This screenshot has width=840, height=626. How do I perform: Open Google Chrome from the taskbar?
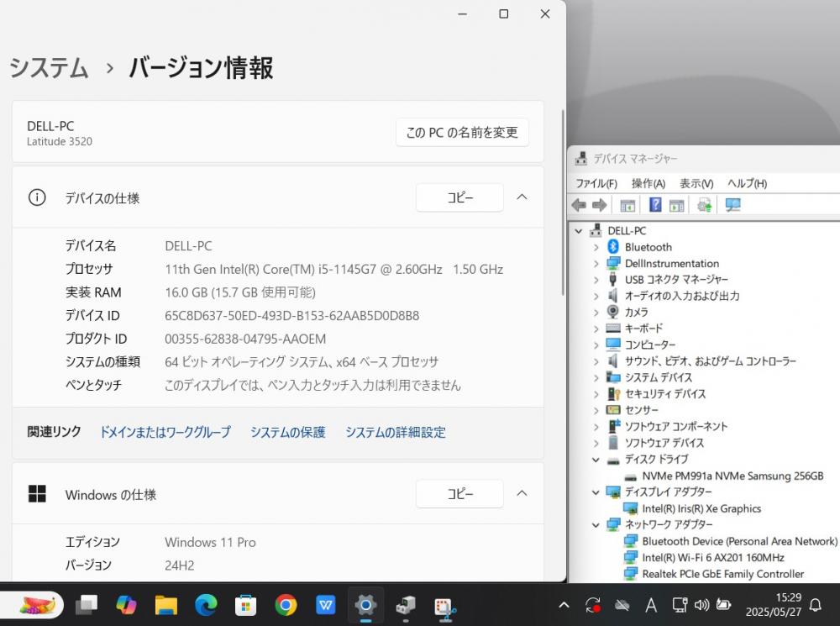click(286, 605)
